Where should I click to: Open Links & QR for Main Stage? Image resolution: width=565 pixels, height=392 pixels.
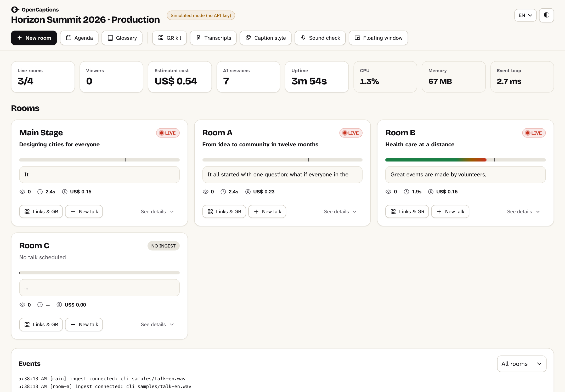click(41, 211)
